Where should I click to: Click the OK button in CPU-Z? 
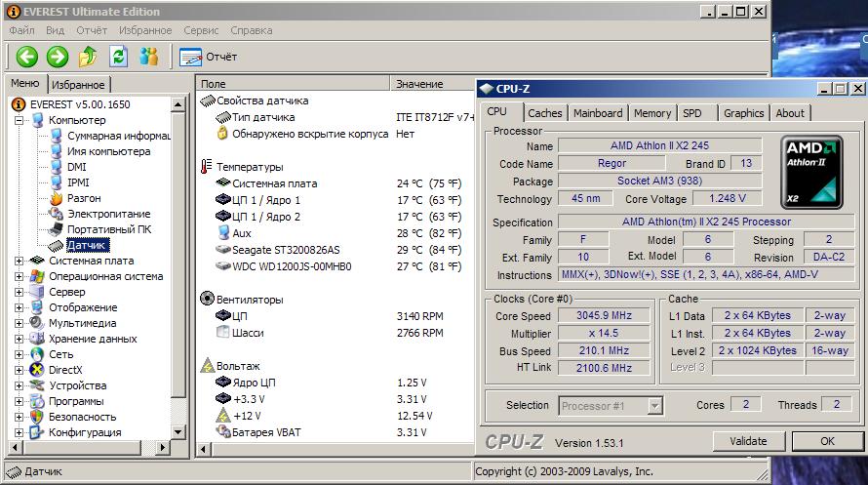point(828,441)
